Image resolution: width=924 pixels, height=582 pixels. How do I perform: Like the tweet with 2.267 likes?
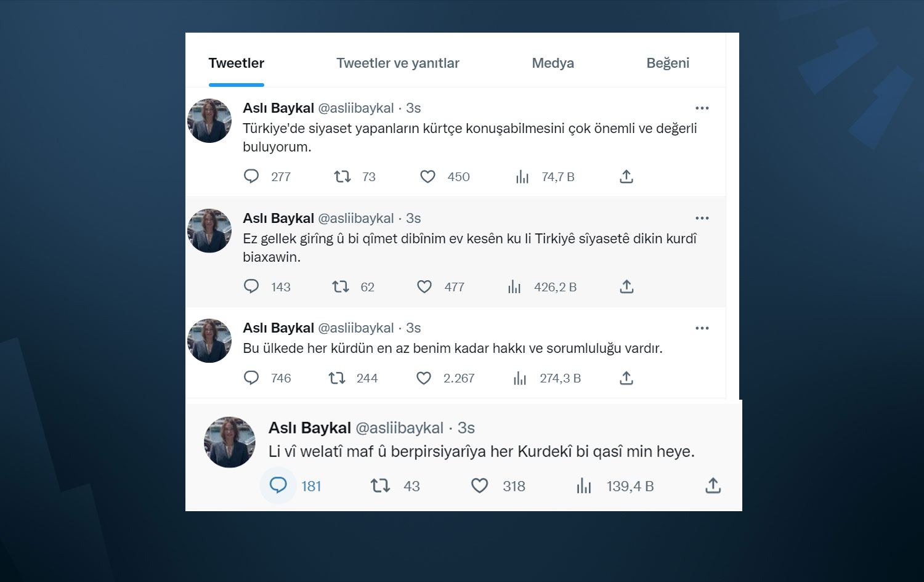click(x=424, y=378)
